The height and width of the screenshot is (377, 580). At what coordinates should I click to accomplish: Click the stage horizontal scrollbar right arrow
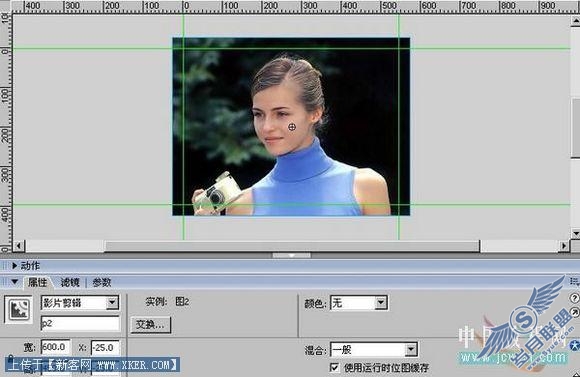(x=564, y=245)
